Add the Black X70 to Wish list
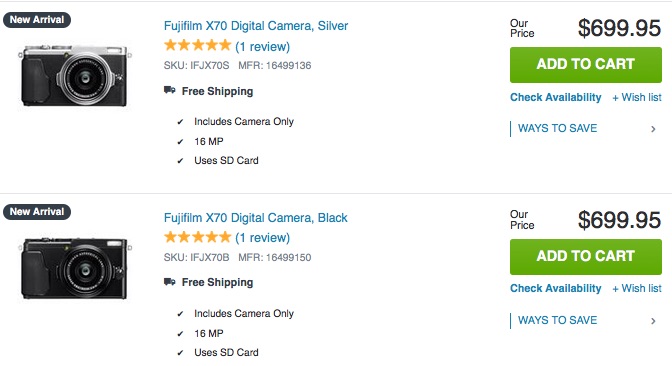The height and width of the screenshot is (366, 672). click(x=637, y=288)
